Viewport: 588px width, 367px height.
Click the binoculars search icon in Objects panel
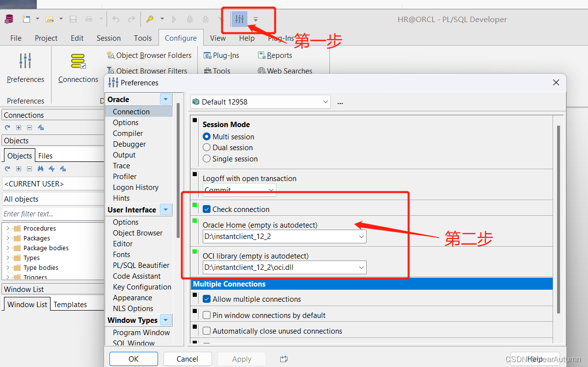point(41,169)
